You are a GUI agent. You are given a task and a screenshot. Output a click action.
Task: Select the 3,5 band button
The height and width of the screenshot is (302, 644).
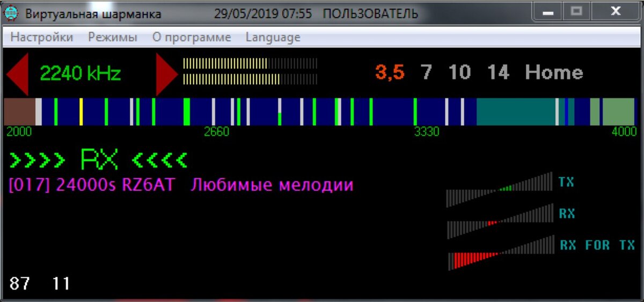pyautogui.click(x=390, y=73)
